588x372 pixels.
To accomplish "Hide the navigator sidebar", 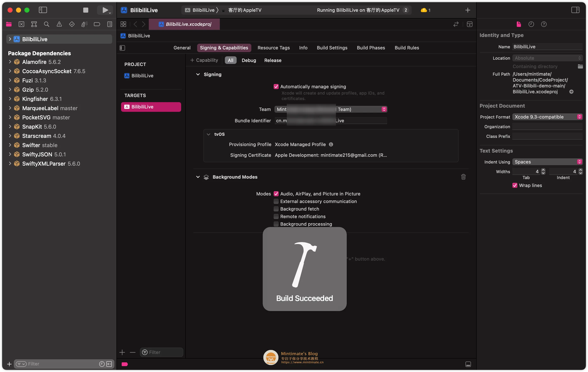I will coord(43,10).
